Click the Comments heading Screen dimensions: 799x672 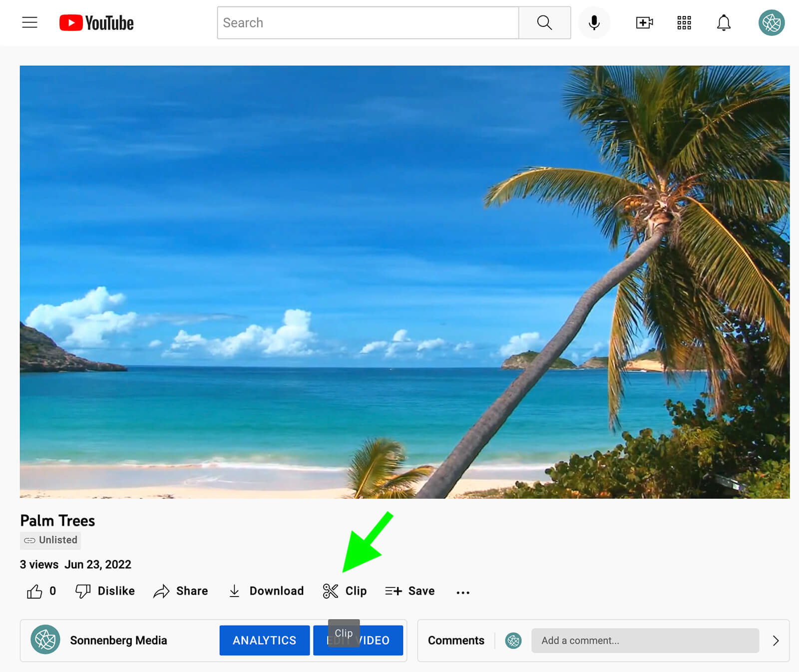click(456, 640)
